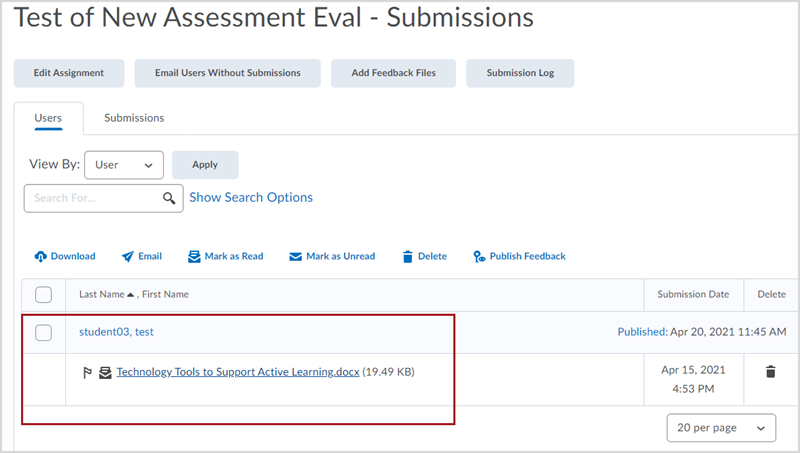800x453 pixels.
Task: Check the box for student03, test
Action: click(43, 333)
